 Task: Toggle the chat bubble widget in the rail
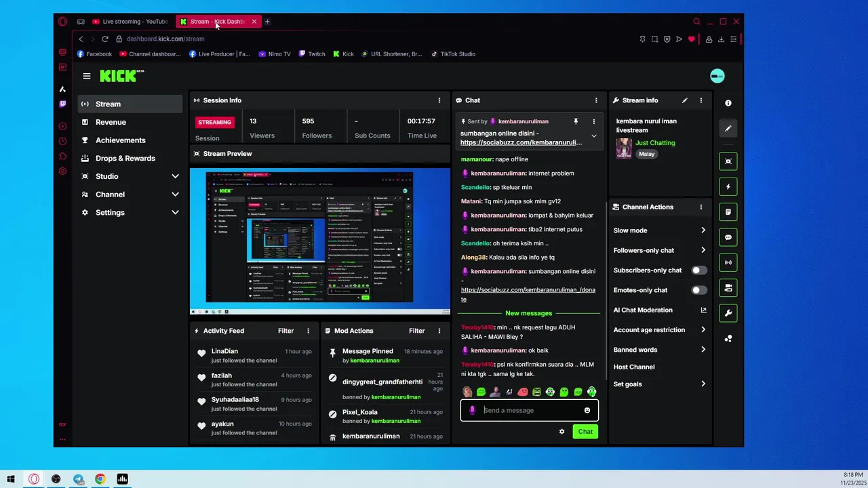(728, 237)
